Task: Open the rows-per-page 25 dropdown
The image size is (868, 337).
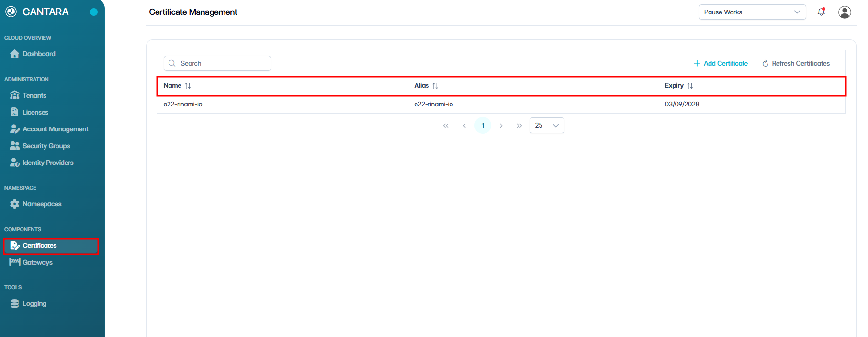Action: click(x=547, y=125)
